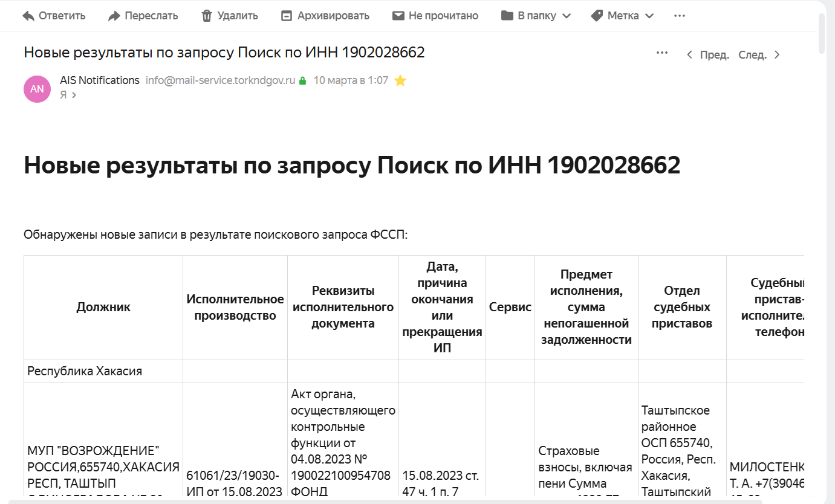Click the Forward arrow icon
Screen dimensions: 835x504
(114, 16)
